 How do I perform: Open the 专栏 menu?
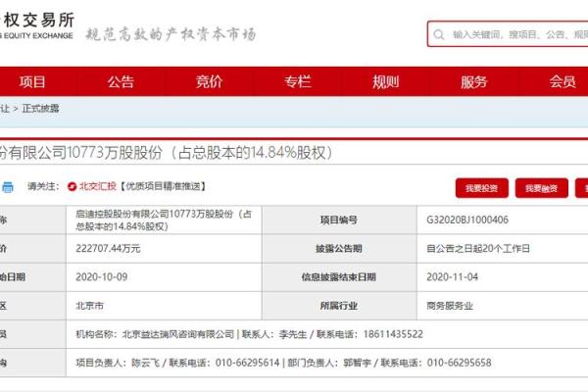point(297,81)
